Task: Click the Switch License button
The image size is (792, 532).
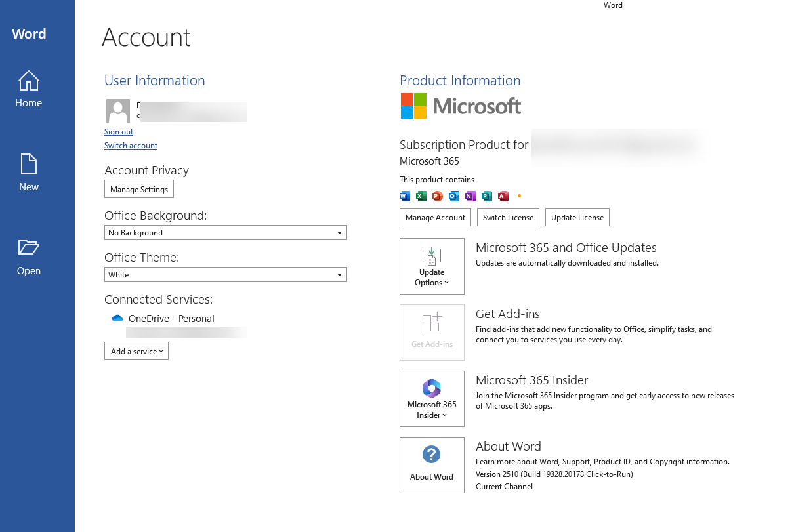Action: tap(508, 217)
